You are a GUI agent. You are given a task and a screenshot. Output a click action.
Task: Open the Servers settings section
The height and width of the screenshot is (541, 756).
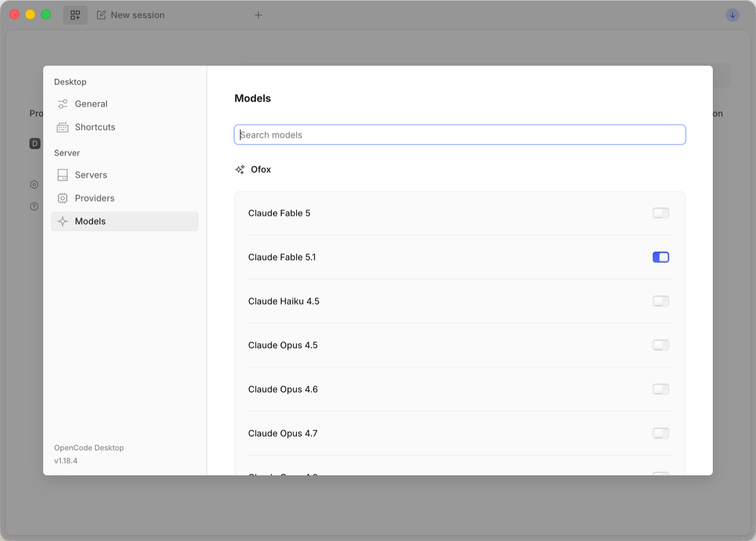(x=125, y=175)
